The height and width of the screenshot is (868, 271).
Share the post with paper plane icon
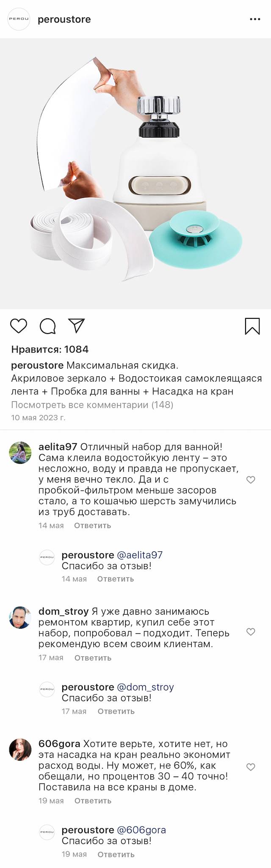pos(77,326)
